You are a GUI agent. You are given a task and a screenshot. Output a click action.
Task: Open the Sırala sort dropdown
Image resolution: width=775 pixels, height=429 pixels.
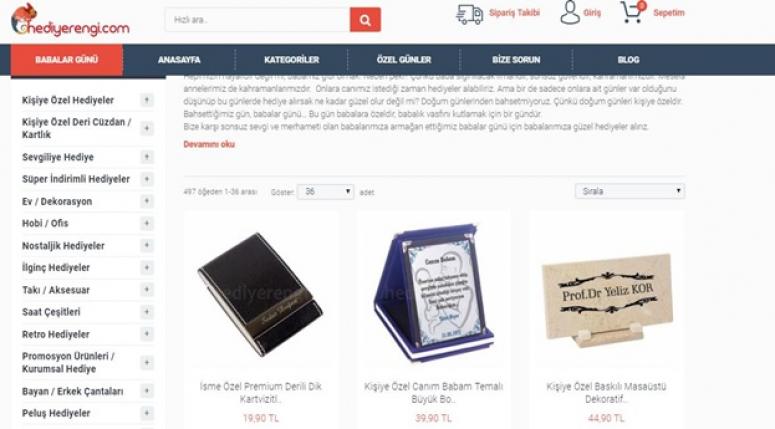coord(630,191)
